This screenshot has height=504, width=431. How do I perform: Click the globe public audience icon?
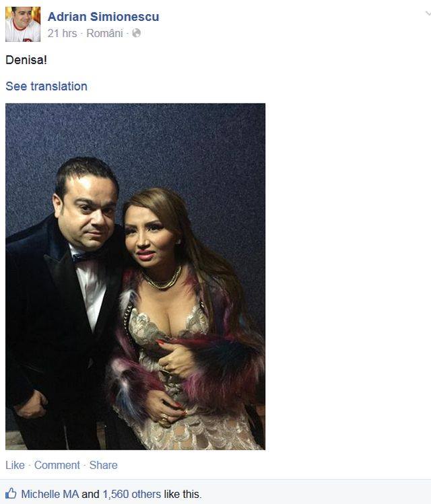(137, 33)
